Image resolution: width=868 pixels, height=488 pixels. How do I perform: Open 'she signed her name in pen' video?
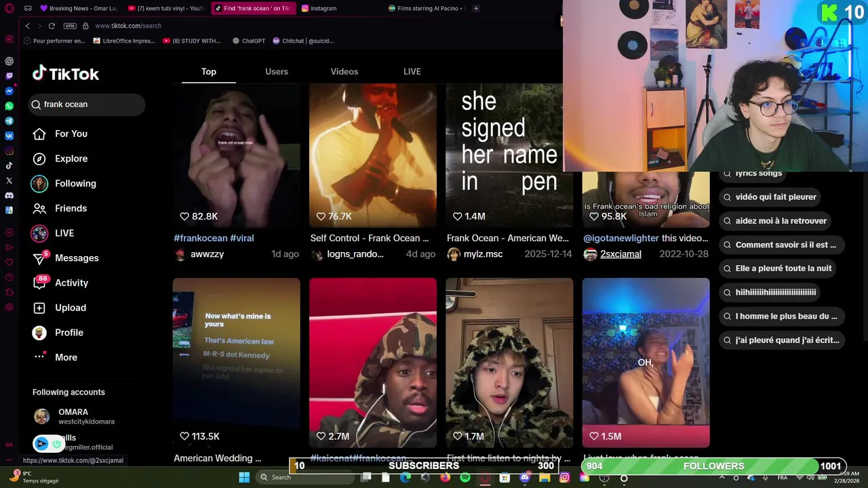tap(509, 155)
